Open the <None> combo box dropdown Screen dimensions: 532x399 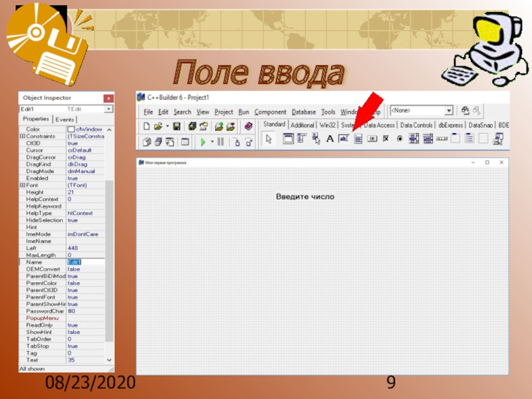click(449, 110)
